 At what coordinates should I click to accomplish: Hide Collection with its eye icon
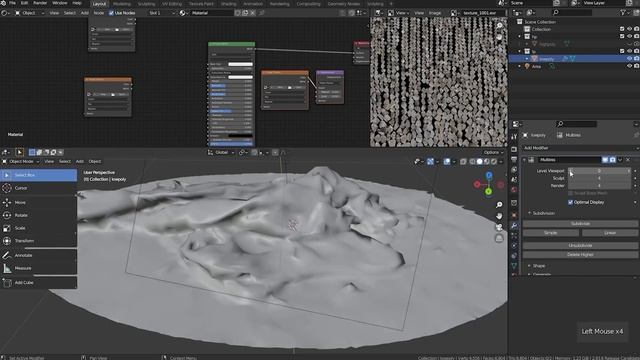(629, 29)
